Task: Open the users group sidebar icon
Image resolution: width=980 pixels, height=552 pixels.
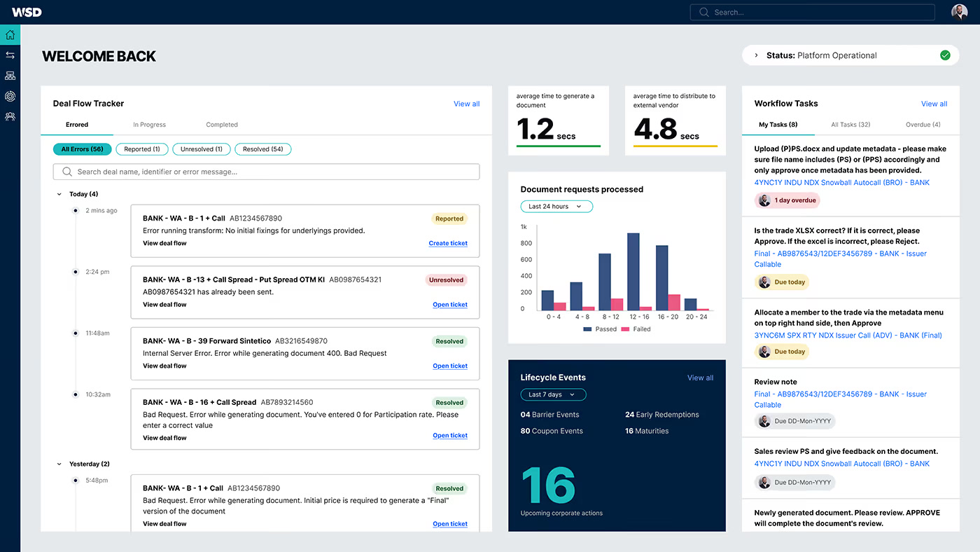Action: tap(10, 116)
